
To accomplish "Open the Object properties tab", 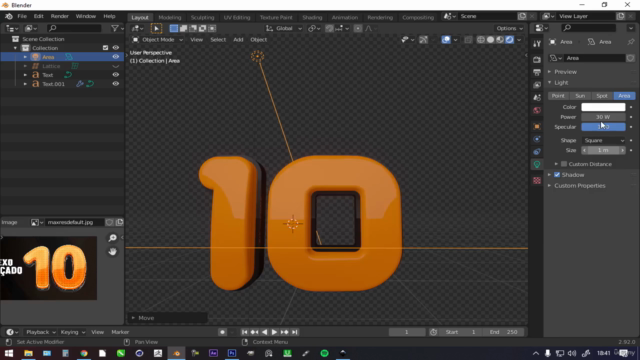I will tap(537, 127).
